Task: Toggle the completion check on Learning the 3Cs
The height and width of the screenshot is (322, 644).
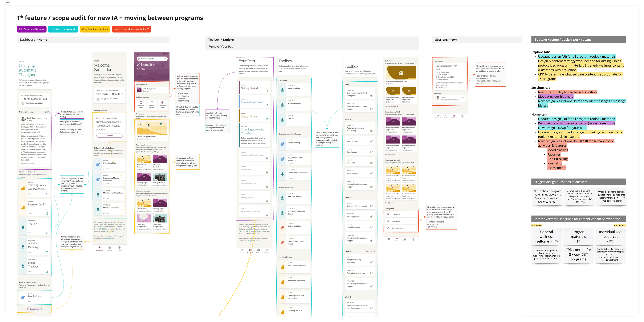Action: tap(47, 213)
